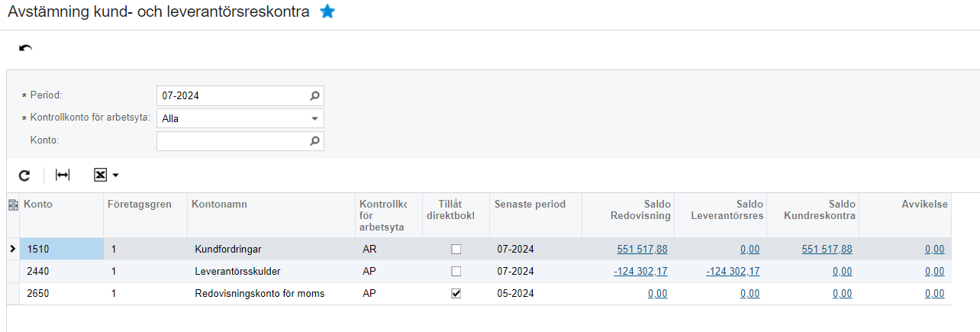Select the Leverantörsskulder account name cell
Screen dimensions: 980x332
[272, 271]
